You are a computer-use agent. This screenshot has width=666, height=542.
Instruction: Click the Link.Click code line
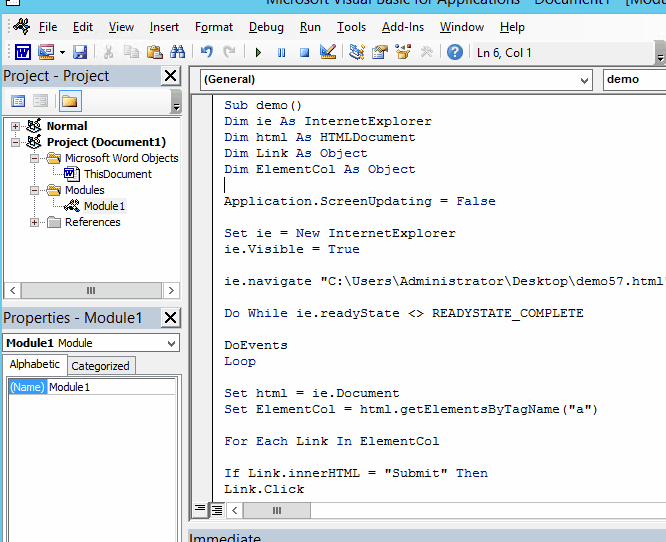(x=264, y=489)
